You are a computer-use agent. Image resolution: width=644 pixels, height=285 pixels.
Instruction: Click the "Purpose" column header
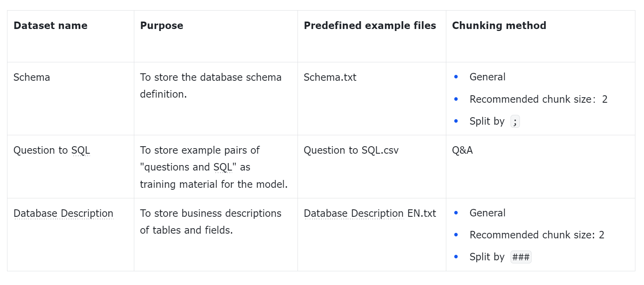161,25
